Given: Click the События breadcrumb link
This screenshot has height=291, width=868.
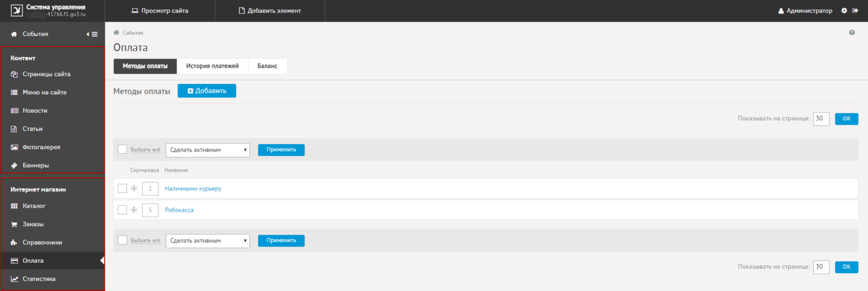Looking at the screenshot, I should (x=133, y=33).
